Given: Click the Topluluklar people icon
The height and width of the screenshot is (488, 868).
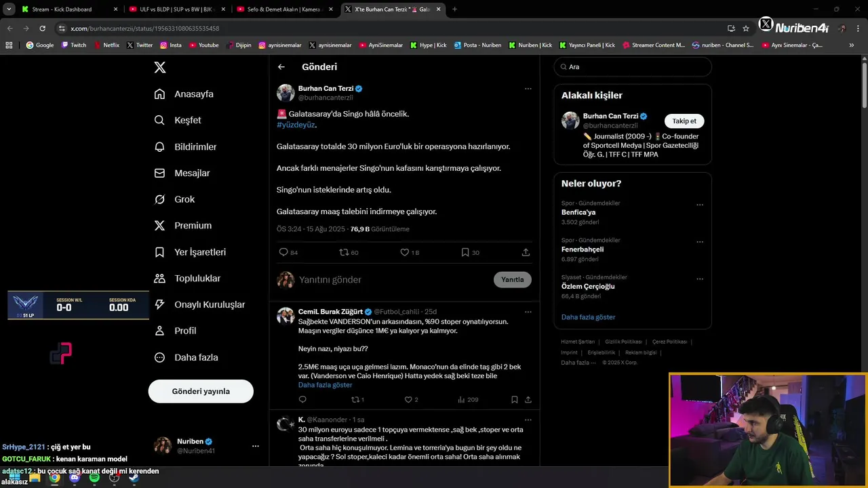Looking at the screenshot, I should (159, 279).
